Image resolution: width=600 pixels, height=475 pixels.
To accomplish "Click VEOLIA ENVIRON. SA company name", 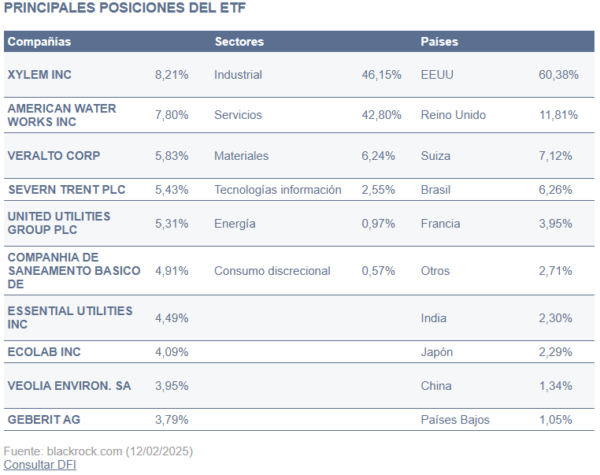I will pyautogui.click(x=69, y=386).
